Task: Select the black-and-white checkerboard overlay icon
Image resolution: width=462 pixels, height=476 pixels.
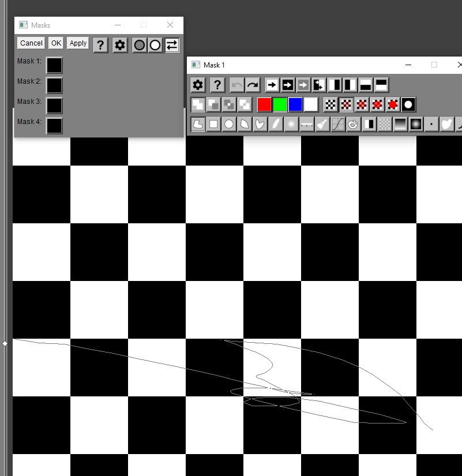Action: point(330,104)
